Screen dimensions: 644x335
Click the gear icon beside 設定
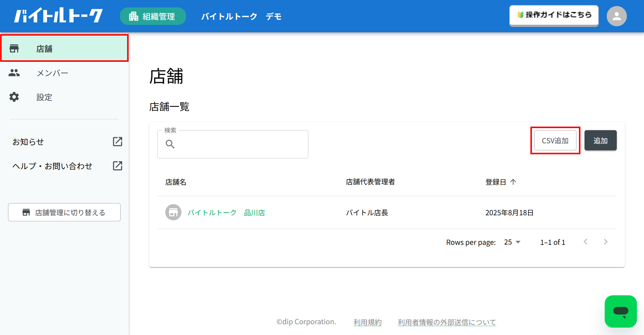pos(14,97)
